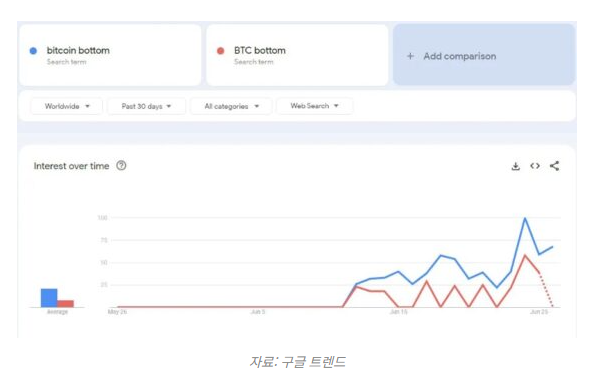The image size is (611, 384).
Task: Click the red line peak near Jun 25
Action: pos(525,256)
